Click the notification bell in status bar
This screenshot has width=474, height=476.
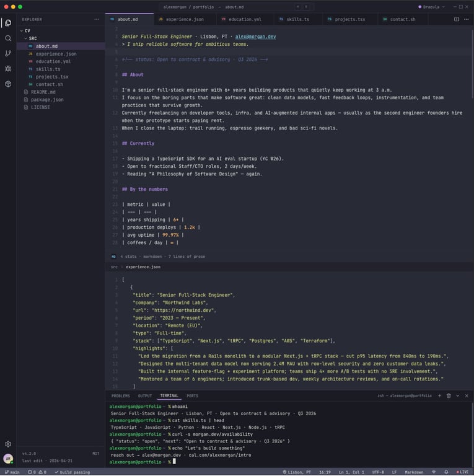(446, 472)
